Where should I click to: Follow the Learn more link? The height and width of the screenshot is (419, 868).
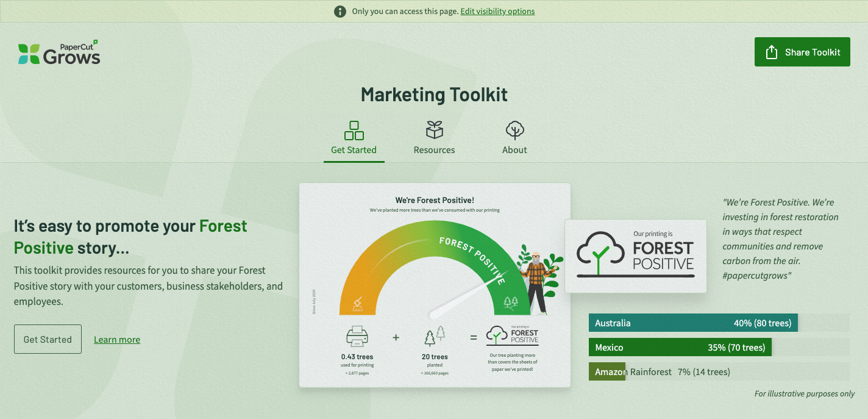(x=117, y=340)
